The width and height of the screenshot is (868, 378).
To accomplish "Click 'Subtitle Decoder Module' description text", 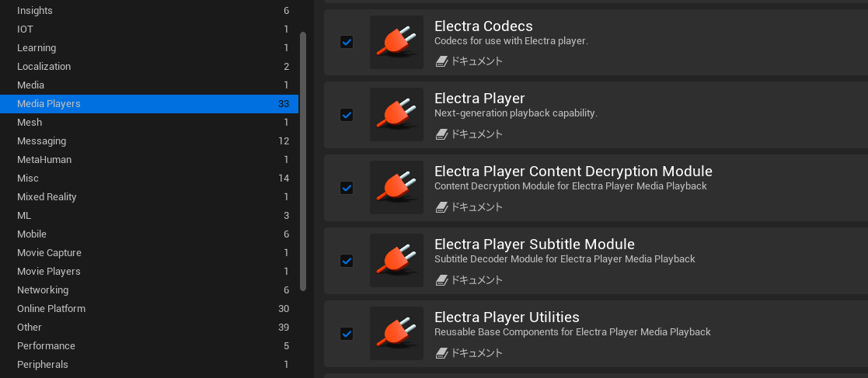I will click(x=565, y=258).
